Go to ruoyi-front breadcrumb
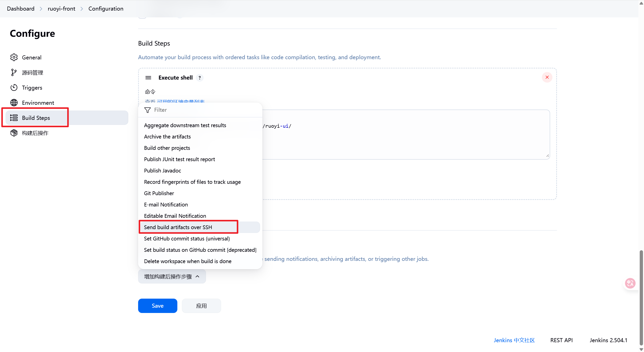This screenshot has width=644, height=352. click(61, 9)
